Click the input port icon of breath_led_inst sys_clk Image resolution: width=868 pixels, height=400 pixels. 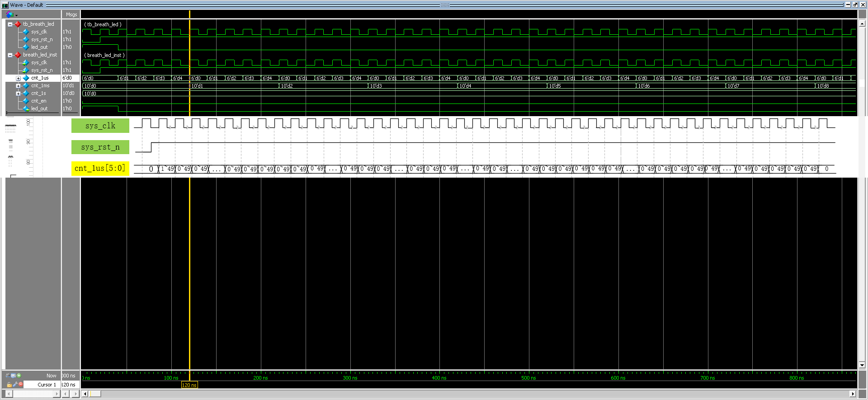(26, 62)
